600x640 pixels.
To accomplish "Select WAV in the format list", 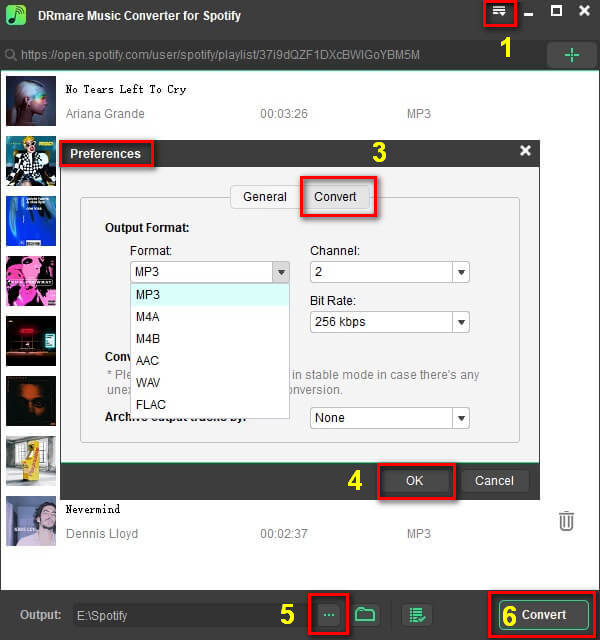I will click(210, 383).
